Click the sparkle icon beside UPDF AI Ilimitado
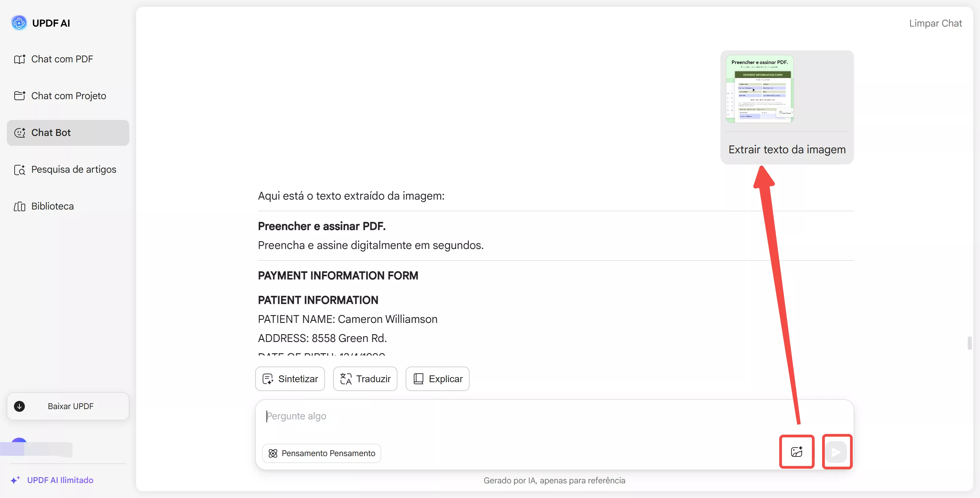Viewport: 980px width, 498px height. click(15, 480)
